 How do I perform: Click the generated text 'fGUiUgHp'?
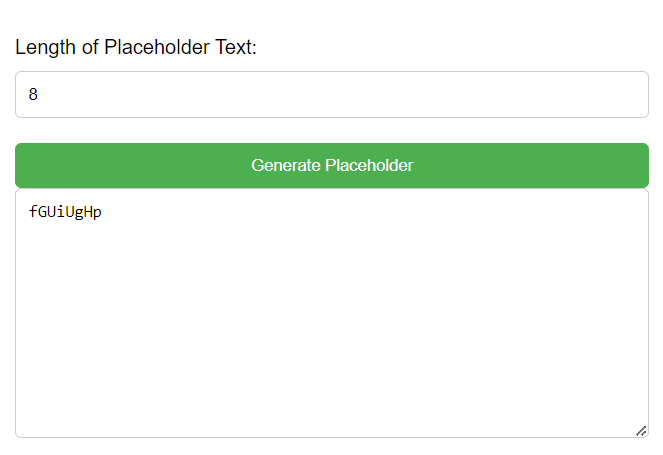point(65,212)
